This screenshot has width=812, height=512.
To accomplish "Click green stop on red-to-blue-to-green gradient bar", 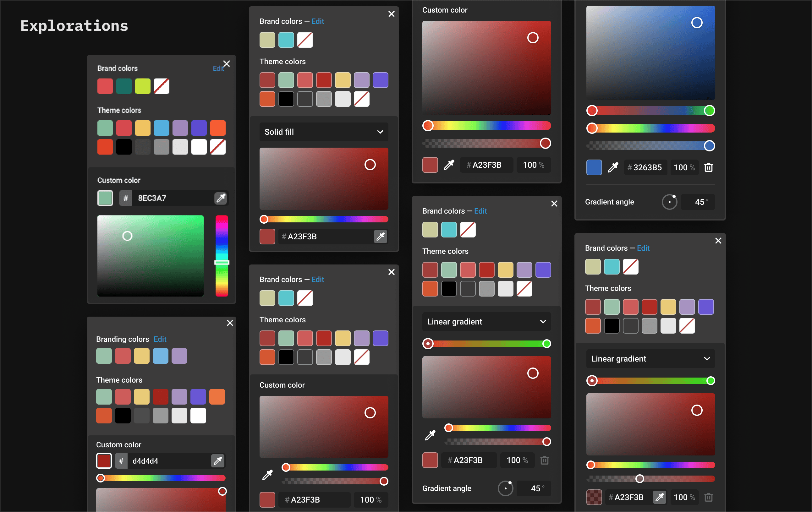I will coord(709,111).
